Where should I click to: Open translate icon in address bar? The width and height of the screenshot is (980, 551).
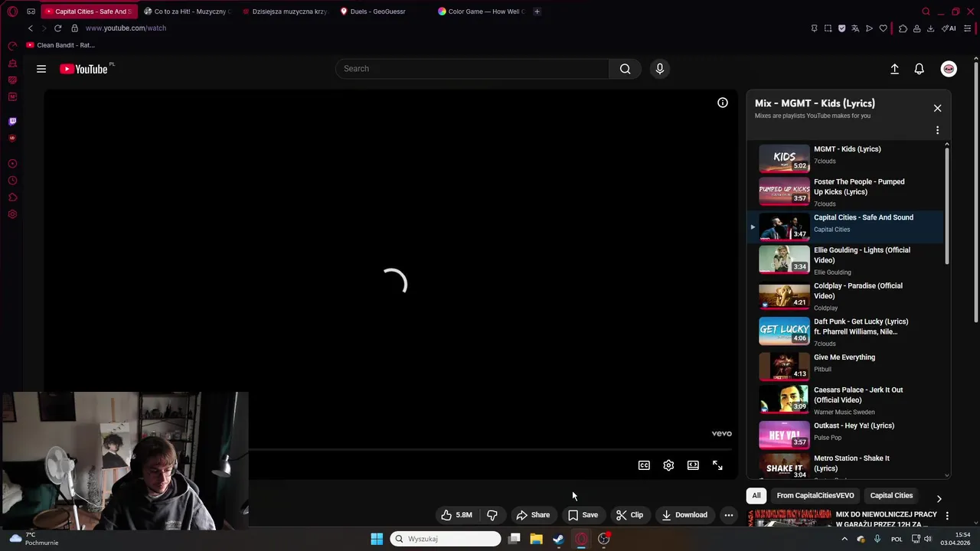(855, 28)
